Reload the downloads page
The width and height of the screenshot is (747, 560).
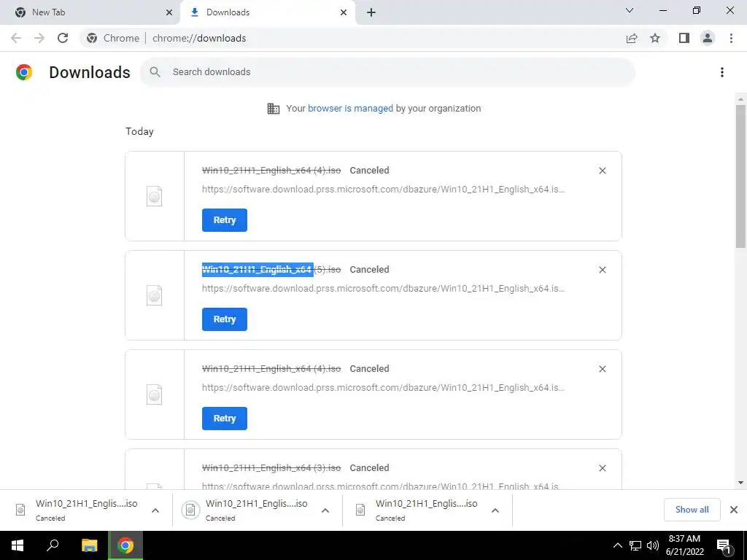pyautogui.click(x=63, y=38)
